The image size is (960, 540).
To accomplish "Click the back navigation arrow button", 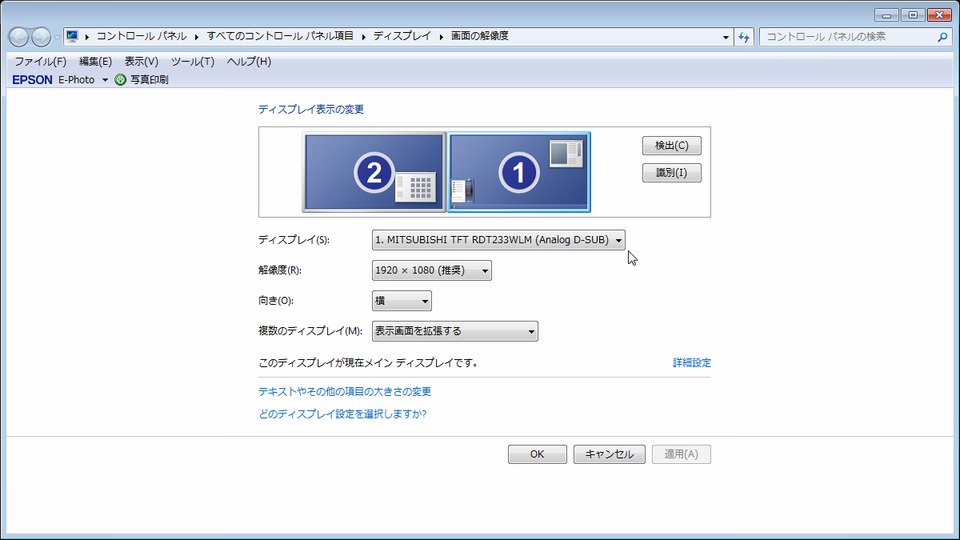I will tap(19, 37).
